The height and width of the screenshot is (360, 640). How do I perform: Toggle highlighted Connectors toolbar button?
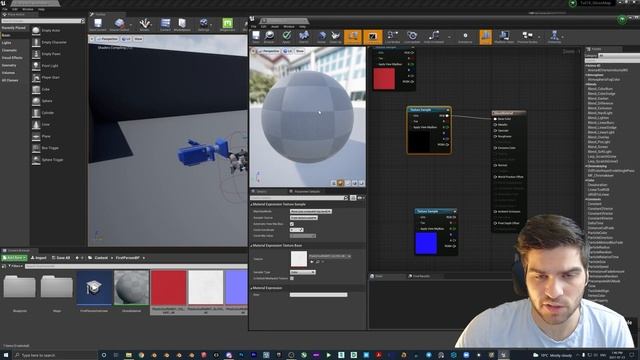pyautogui.click(x=353, y=37)
